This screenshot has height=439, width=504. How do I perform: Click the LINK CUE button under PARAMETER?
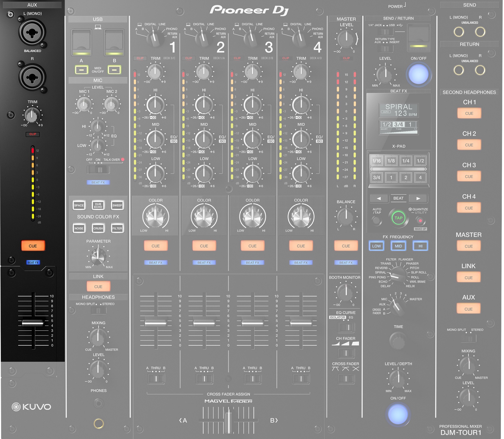(x=98, y=286)
